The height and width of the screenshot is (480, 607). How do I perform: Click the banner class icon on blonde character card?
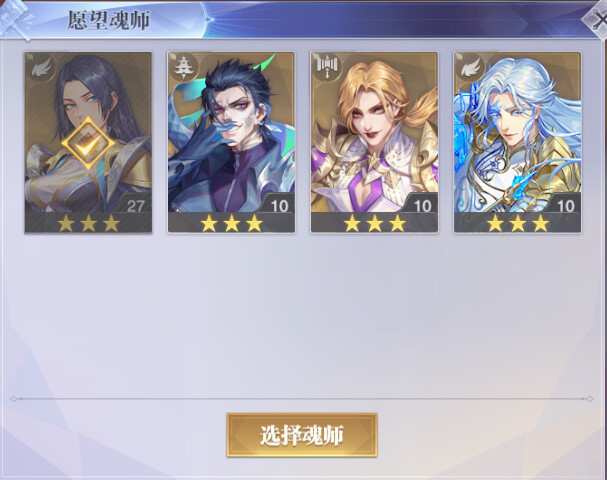pos(327,69)
